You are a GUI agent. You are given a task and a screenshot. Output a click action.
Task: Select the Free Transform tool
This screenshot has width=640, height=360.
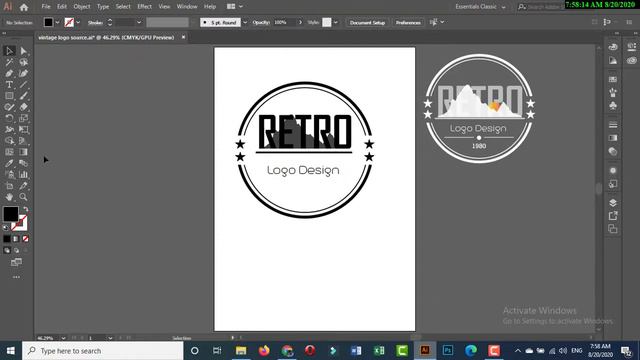(23, 130)
